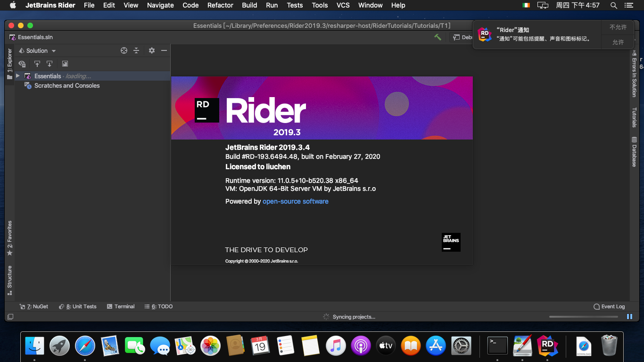Open the File menu
Screen dimensions: 644x362
tap(89, 5)
